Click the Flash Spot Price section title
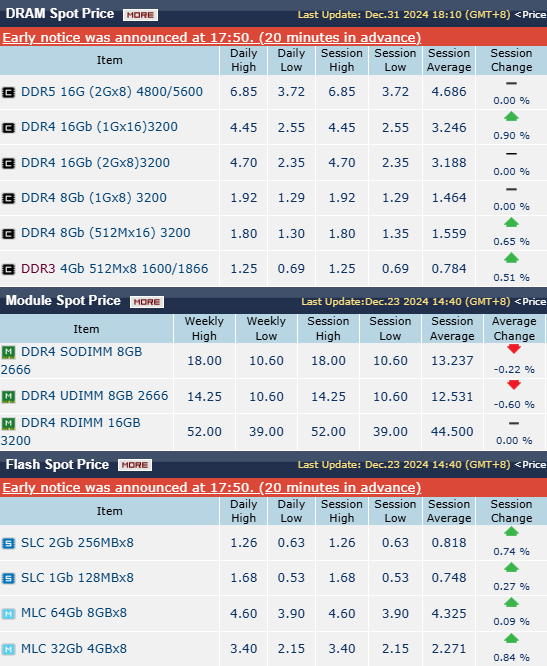This screenshot has width=547, height=666. click(x=57, y=464)
